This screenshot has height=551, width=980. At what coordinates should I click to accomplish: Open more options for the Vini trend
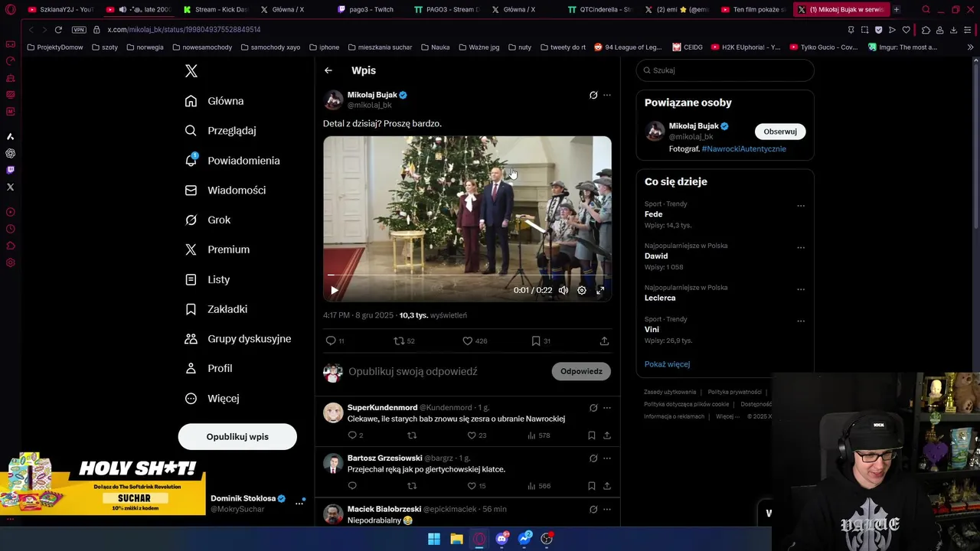click(x=801, y=321)
